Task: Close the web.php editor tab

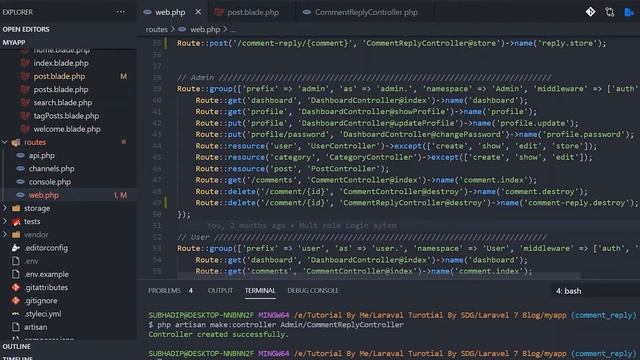Action: pyautogui.click(x=198, y=12)
